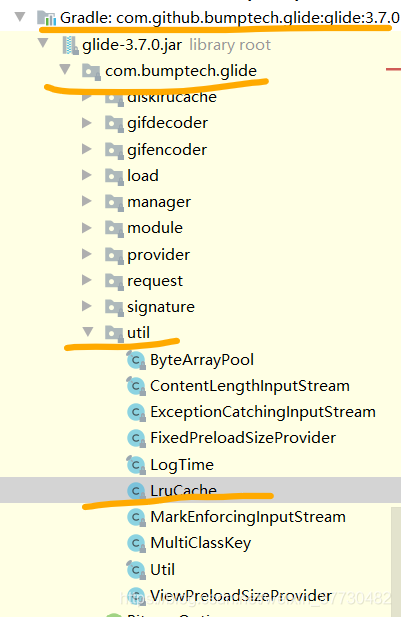The height and width of the screenshot is (617, 401).
Task: Click the MultiClassKey class icon
Action: [136, 543]
